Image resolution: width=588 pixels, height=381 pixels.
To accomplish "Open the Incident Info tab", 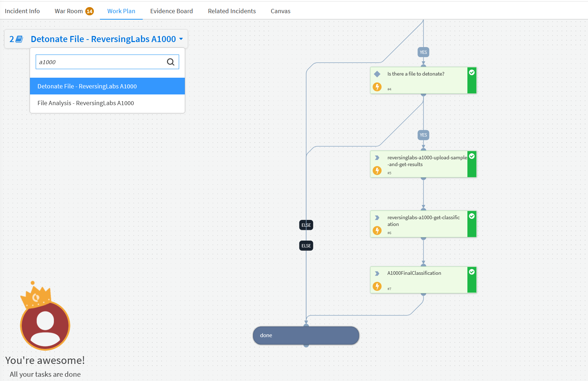I will pyautogui.click(x=22, y=11).
